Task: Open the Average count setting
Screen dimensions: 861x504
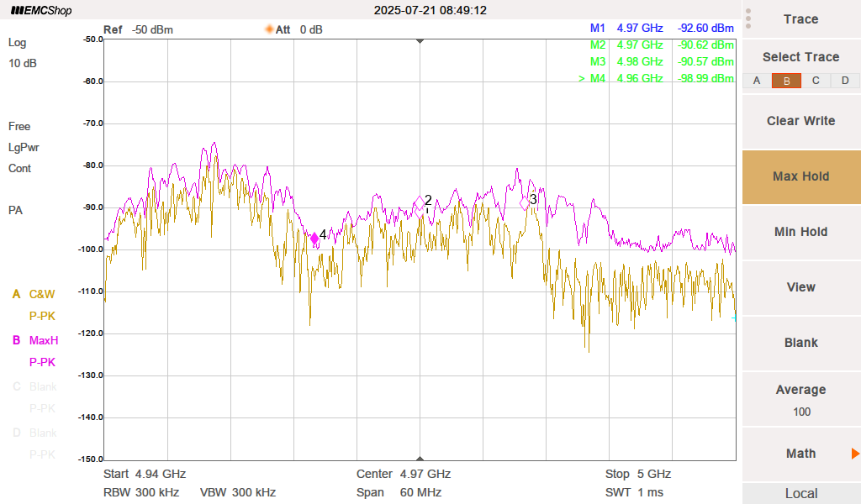Action: pos(800,400)
